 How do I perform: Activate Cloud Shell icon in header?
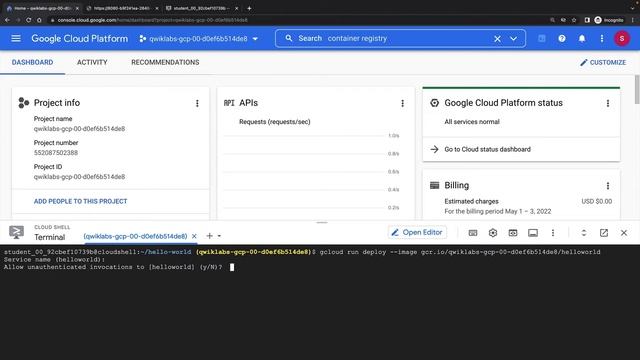[x=542, y=38]
